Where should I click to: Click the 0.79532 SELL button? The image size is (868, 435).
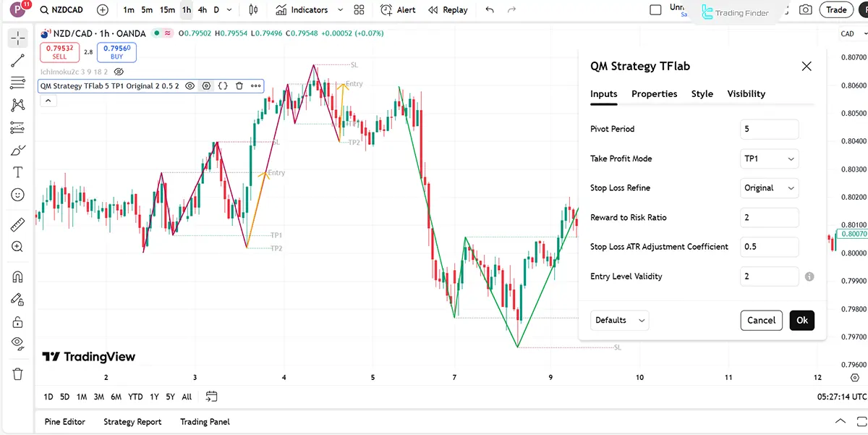[59, 51]
